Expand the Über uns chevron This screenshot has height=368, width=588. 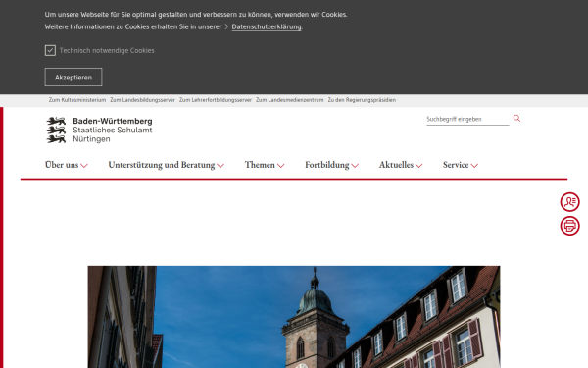coord(84,166)
